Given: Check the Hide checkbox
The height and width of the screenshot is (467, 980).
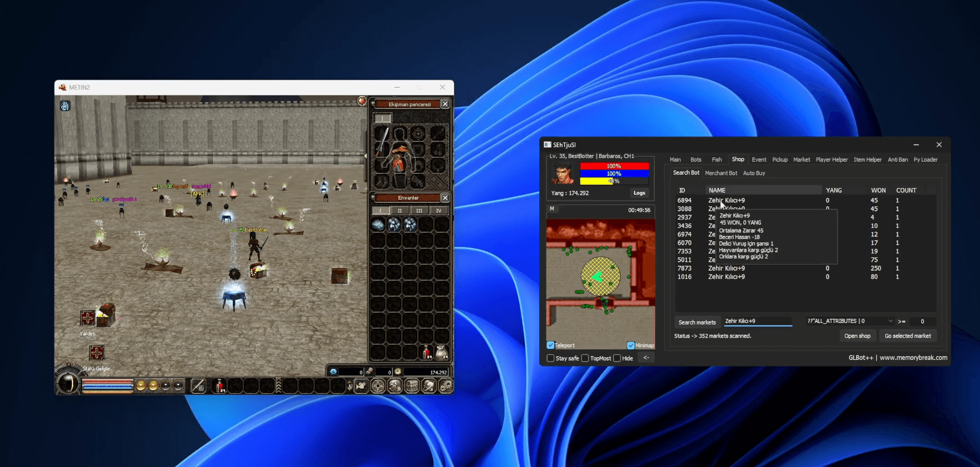Looking at the screenshot, I should pos(617,358).
